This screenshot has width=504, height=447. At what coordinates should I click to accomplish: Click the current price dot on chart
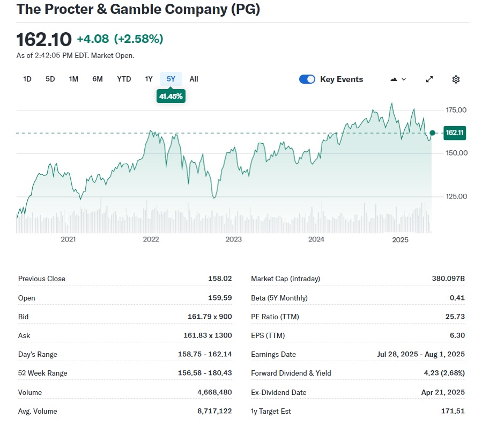coord(432,133)
